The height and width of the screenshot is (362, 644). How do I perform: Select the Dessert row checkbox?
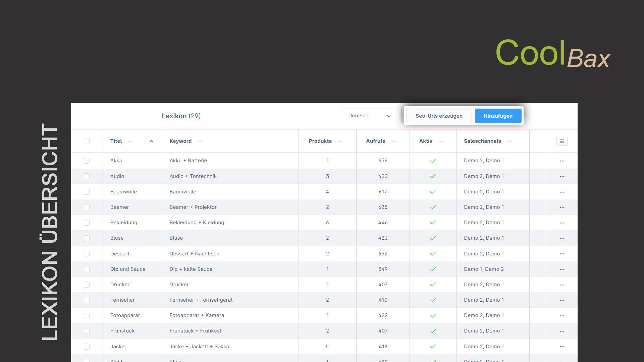pyautogui.click(x=87, y=254)
